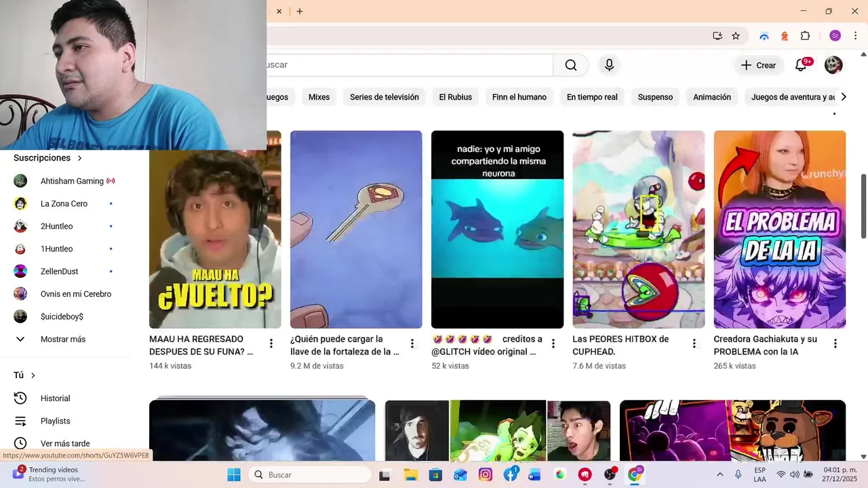The width and height of the screenshot is (868, 488).
Task: Click the YouTube search magnifier button
Action: point(571,65)
